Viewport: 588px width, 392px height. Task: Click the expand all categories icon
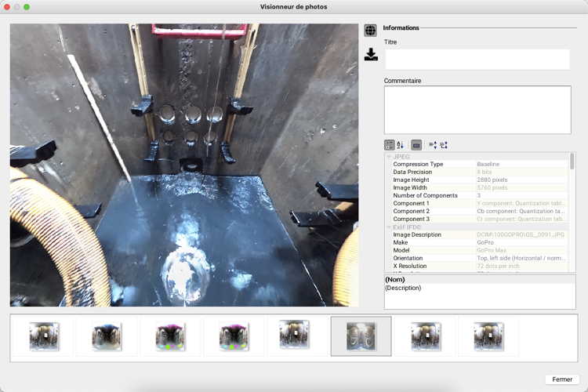(x=432, y=145)
